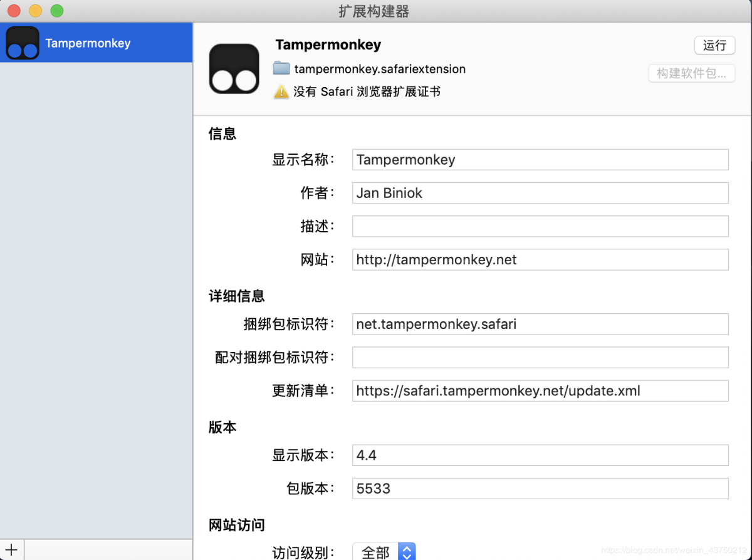
Task: Click the empty 配对捆绑包标识符 field
Action: coord(540,357)
